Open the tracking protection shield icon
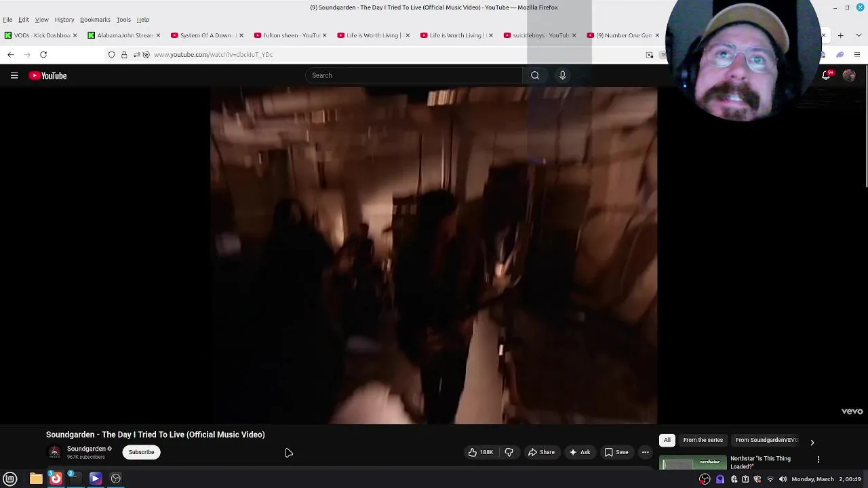Screen dimensions: 868x488 pyautogui.click(x=112, y=54)
